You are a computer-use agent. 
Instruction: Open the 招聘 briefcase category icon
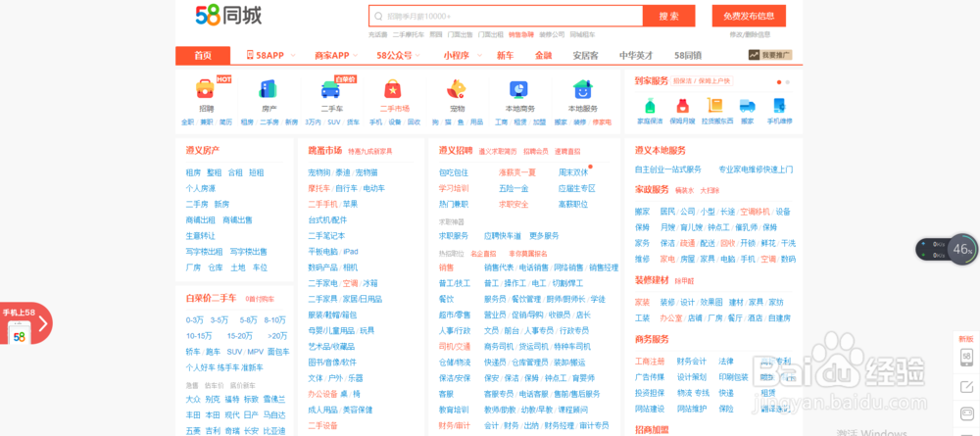[x=205, y=89]
